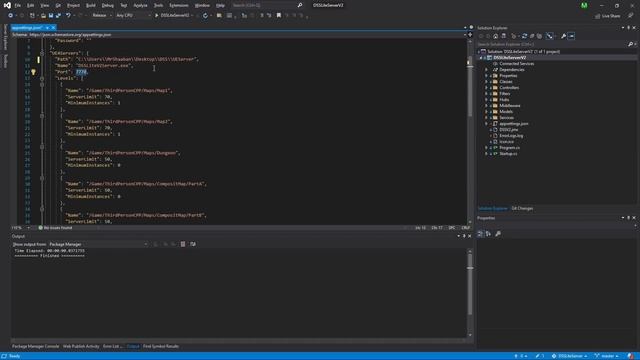Click Solution Explorer Home icon
This screenshot has height=360, width=640.
496,36
